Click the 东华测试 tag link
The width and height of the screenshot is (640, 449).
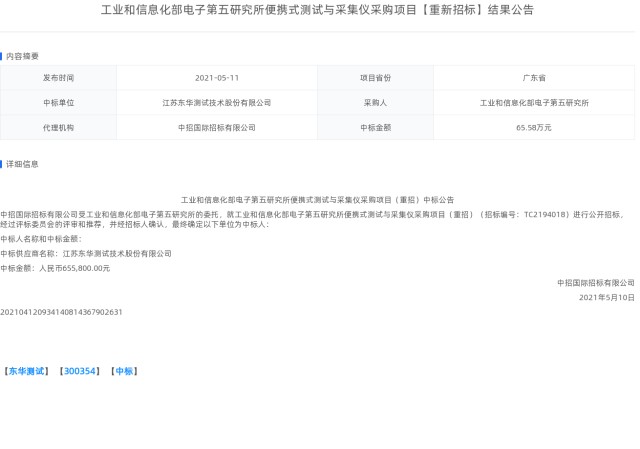click(27, 371)
